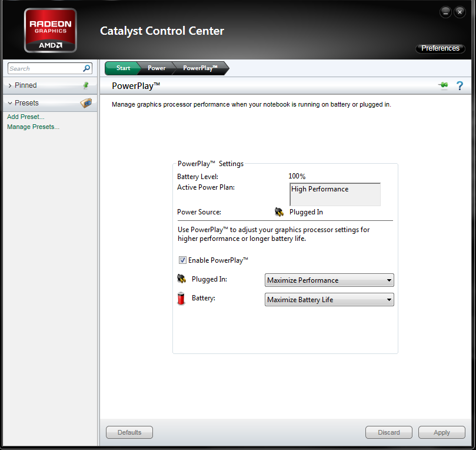Click the 100% battery level value
The image size is (476, 450).
tap(297, 176)
